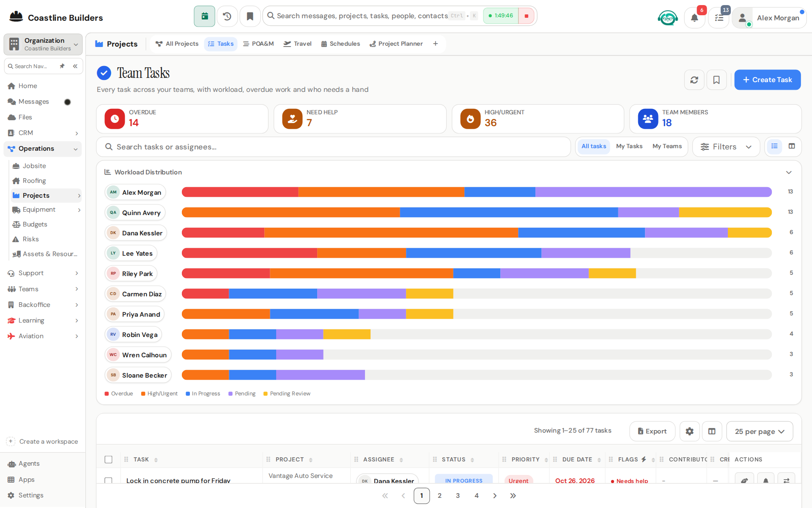This screenshot has height=508, width=812.
Task: Open the Project Planner tab
Action: (396, 44)
